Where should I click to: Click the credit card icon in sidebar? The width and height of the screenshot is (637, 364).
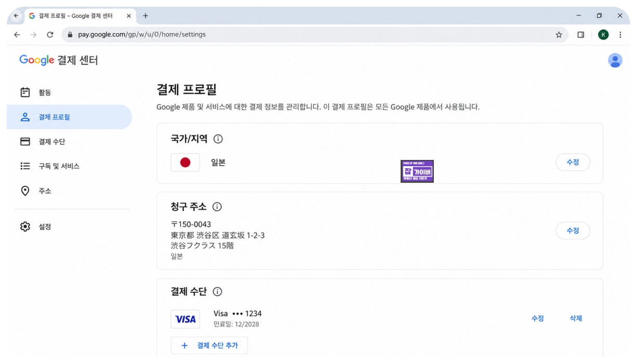[x=25, y=142]
